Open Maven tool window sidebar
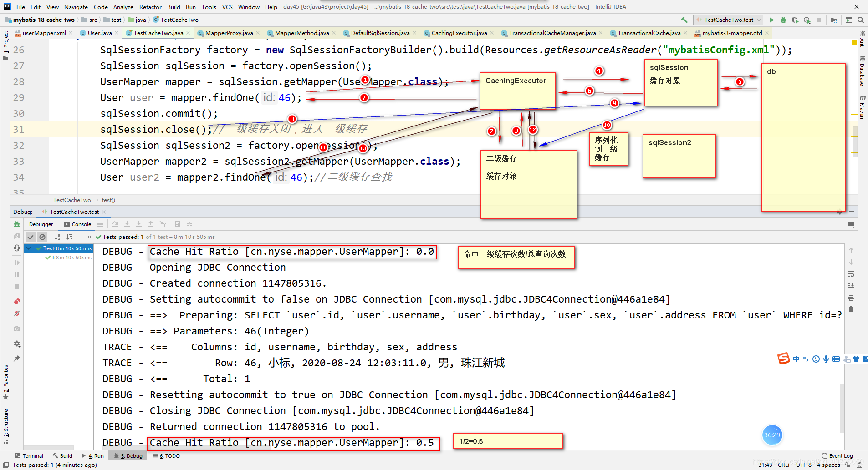The width and height of the screenshot is (868, 470). coord(862,107)
